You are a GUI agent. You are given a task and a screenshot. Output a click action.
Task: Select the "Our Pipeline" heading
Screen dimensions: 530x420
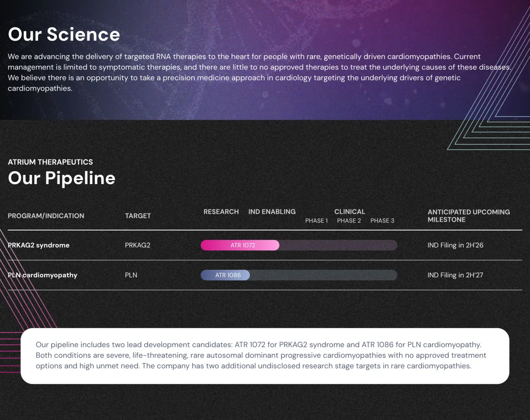[62, 178]
